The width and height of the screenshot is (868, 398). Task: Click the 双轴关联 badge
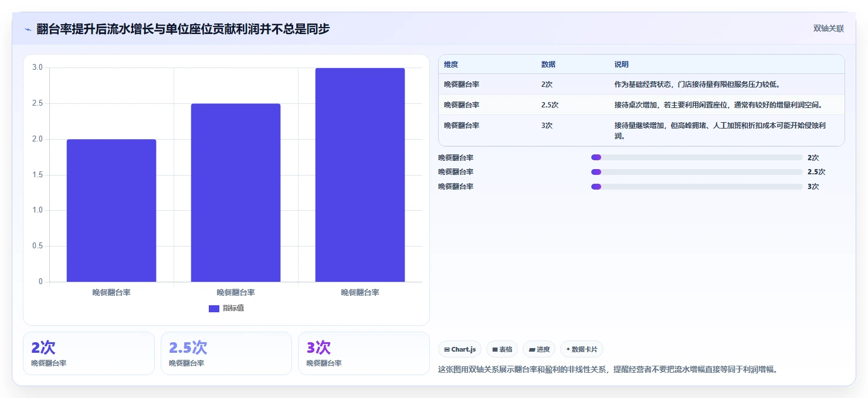829,29
